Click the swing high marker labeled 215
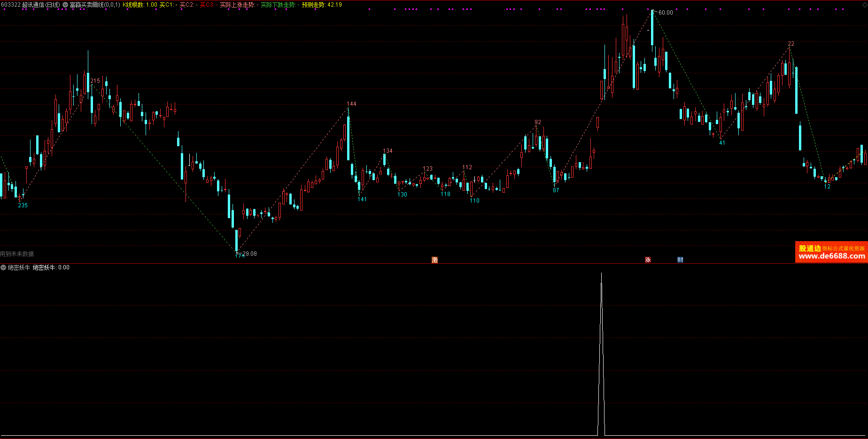Viewport: 868px width, 439px height. tap(95, 81)
